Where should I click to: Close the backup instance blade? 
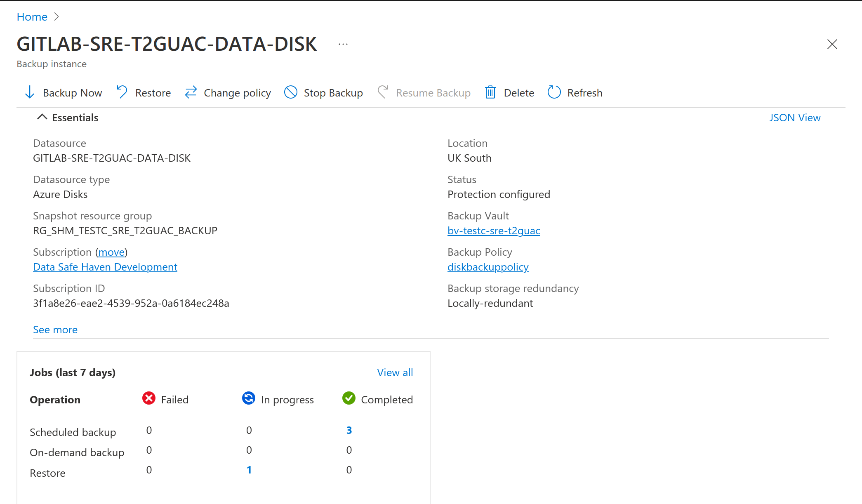tap(832, 44)
